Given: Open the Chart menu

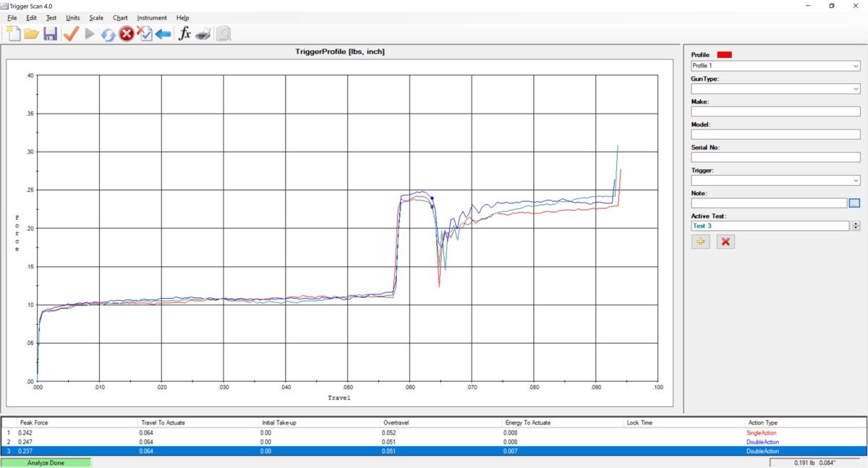Looking at the screenshot, I should (x=120, y=17).
